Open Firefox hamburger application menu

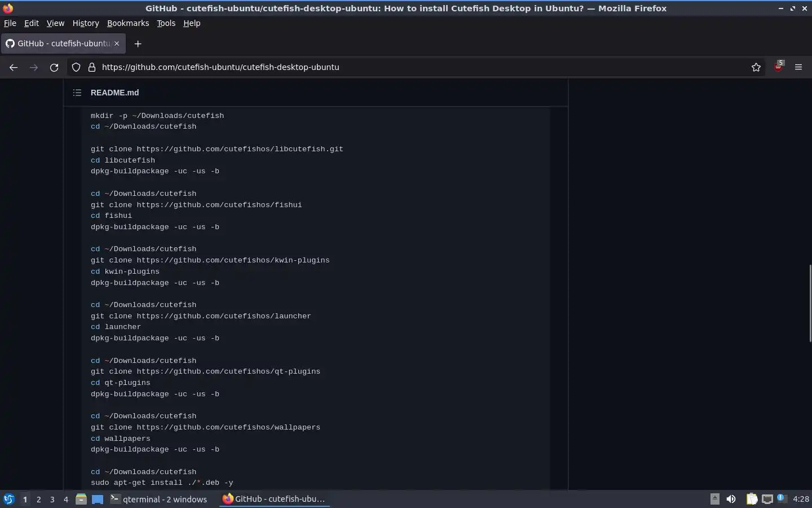click(798, 67)
